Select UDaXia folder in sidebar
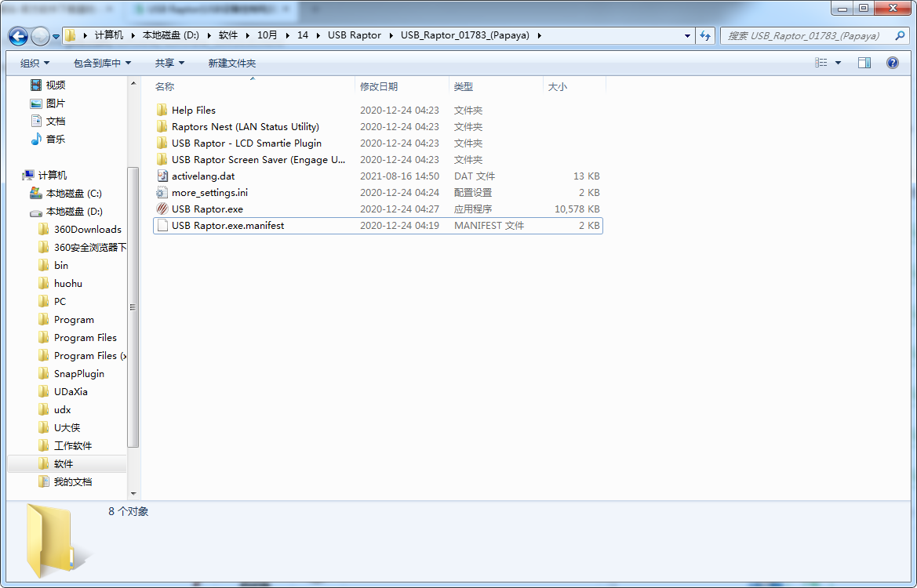This screenshot has height=588, width=917. pyautogui.click(x=64, y=392)
